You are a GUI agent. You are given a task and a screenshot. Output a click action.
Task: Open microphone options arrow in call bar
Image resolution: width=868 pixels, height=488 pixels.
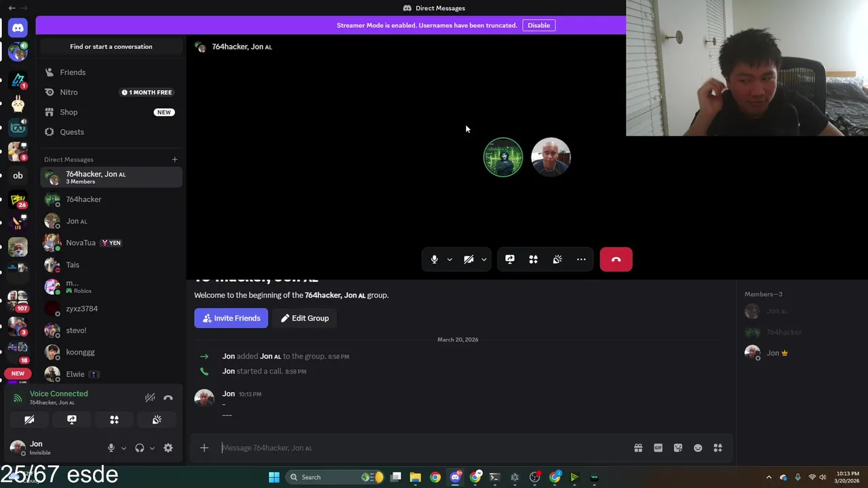450,260
